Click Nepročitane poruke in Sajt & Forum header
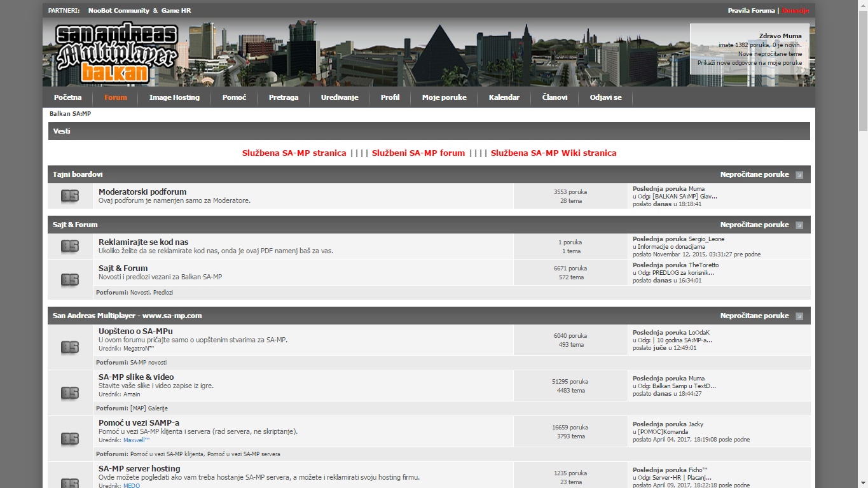The height and width of the screenshot is (488, 868). [x=754, y=225]
